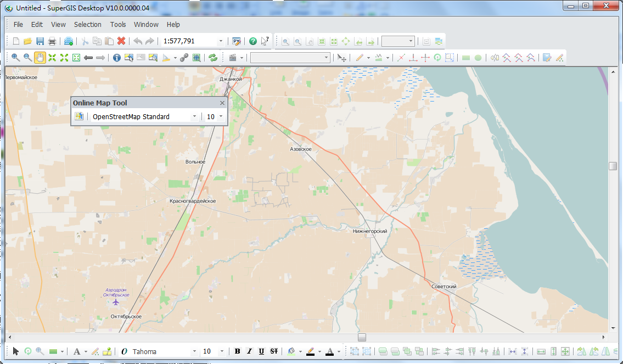Click the Mirror features icon
This screenshot has height=364, width=623.
coord(494,58)
